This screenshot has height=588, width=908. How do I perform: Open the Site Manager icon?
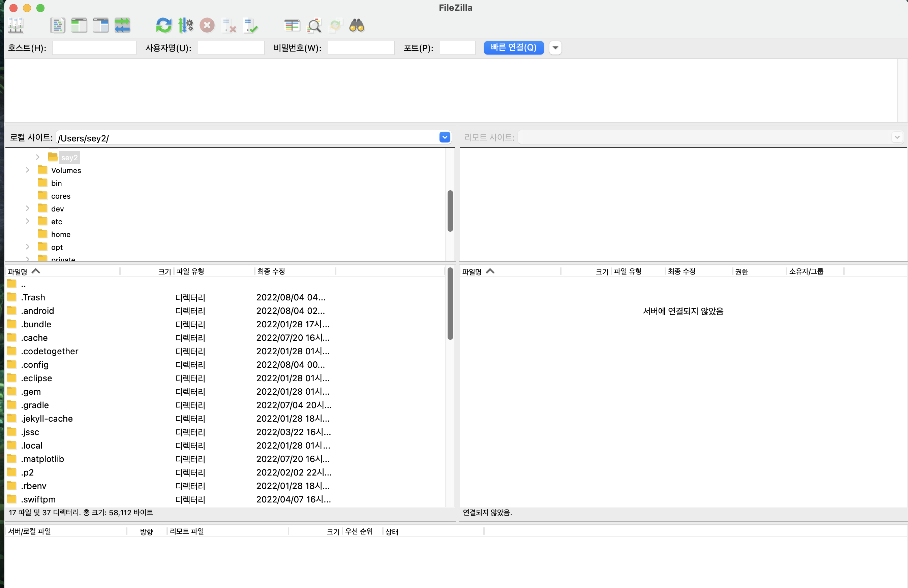16,26
